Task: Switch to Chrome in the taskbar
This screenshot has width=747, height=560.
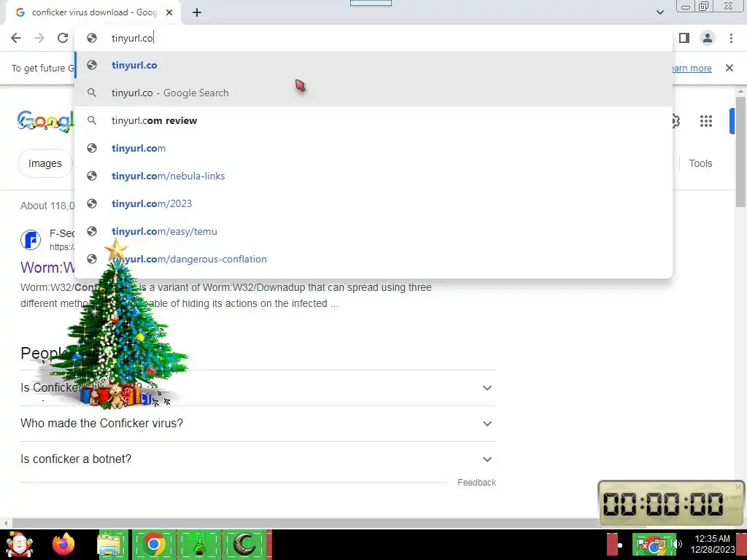Action: coord(153,544)
